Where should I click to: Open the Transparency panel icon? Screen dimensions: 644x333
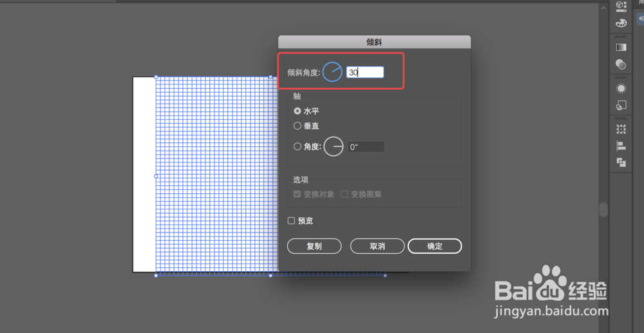(x=621, y=64)
